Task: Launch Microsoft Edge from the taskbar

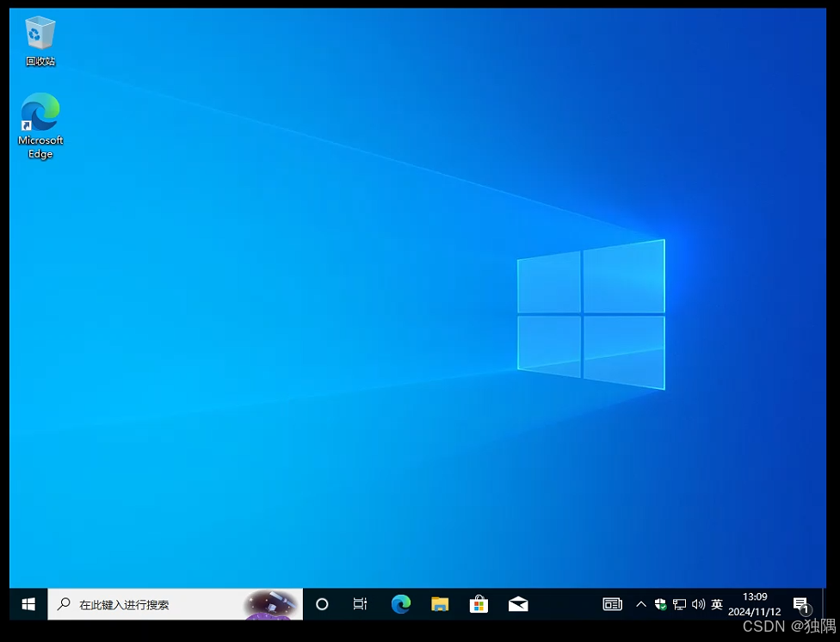Action: [x=401, y=604]
